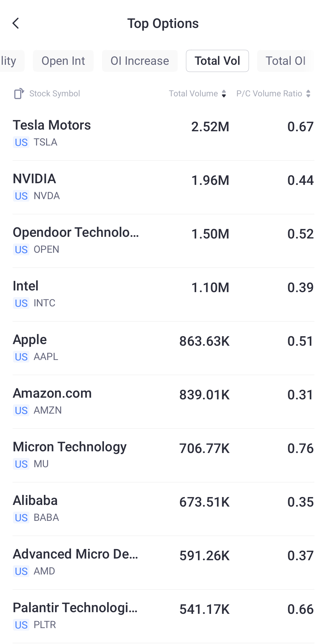Viewport: 327px width, 644px height.
Task: Open NVIDIA options details
Action: [x=163, y=187]
